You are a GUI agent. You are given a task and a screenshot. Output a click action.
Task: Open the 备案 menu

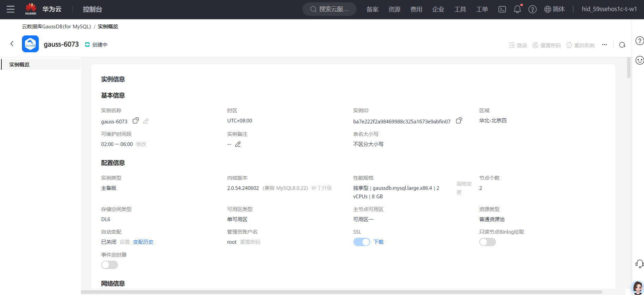coord(373,9)
